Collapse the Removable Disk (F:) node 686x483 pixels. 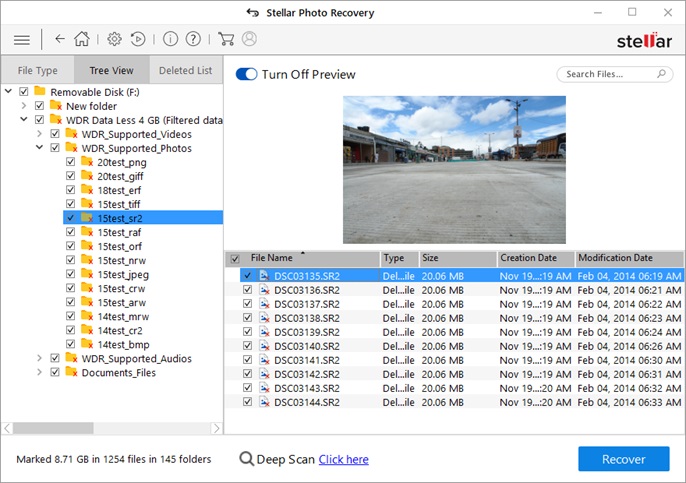click(x=8, y=91)
